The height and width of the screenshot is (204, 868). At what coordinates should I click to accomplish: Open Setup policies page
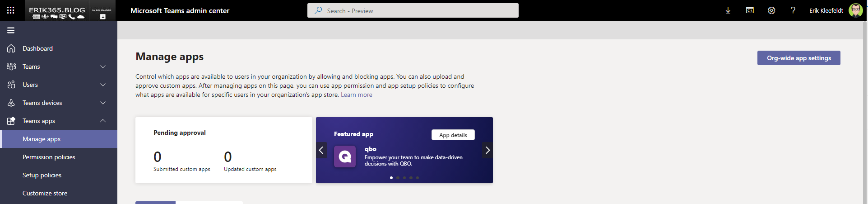(42, 175)
